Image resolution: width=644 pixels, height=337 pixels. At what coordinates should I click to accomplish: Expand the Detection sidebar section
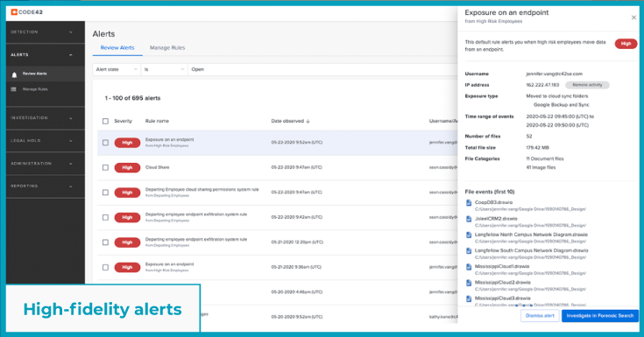[x=46, y=32]
